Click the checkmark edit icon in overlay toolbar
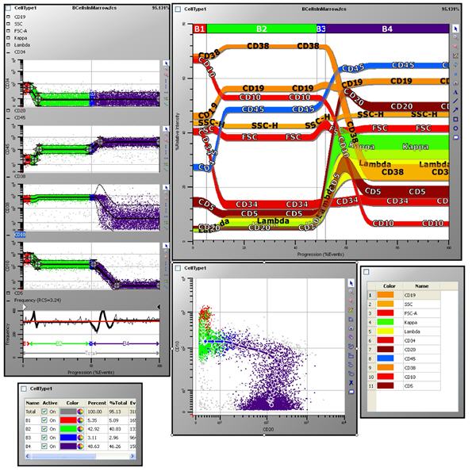 455,56
